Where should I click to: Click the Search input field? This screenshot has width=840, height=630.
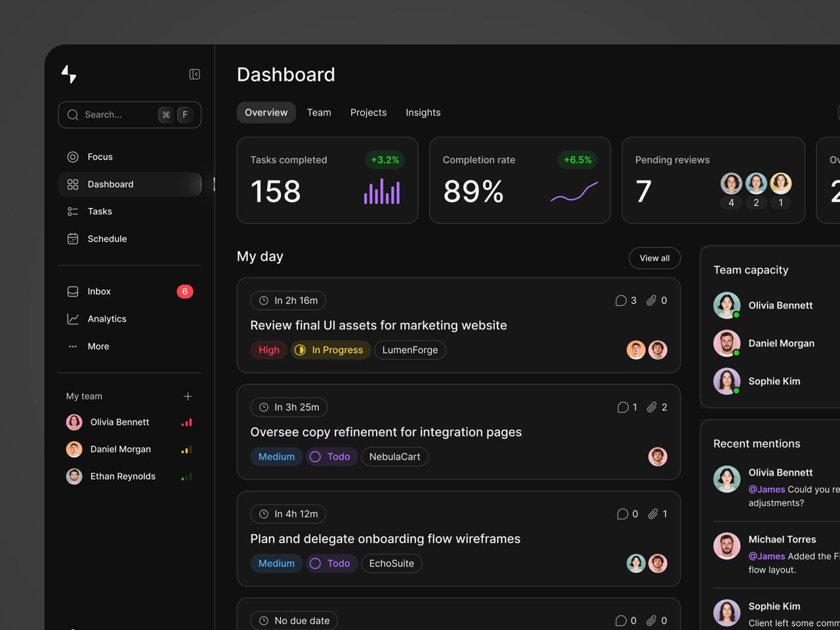[118, 115]
